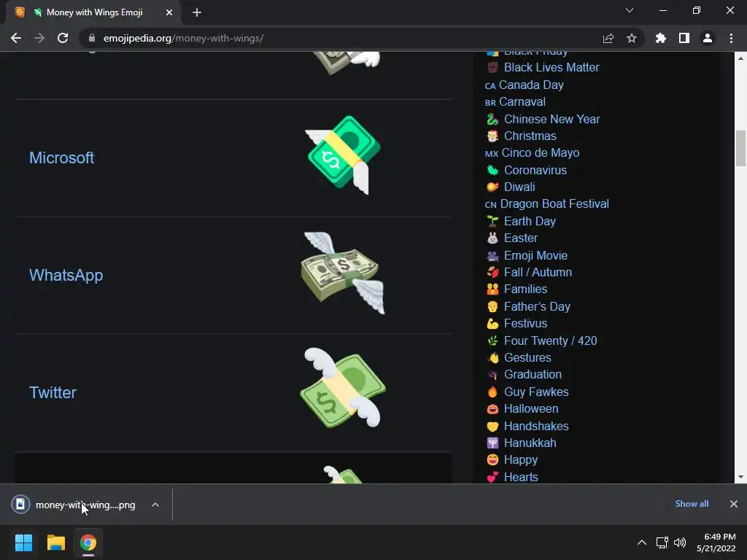Screen dimensions: 747x560
Task: Select the Money with Wings Emoji tab
Action: 94,12
